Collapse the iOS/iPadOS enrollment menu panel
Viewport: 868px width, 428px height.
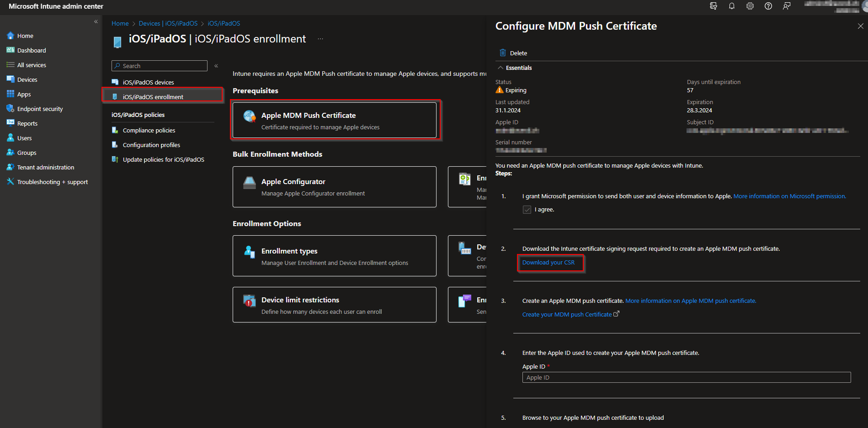(x=216, y=65)
